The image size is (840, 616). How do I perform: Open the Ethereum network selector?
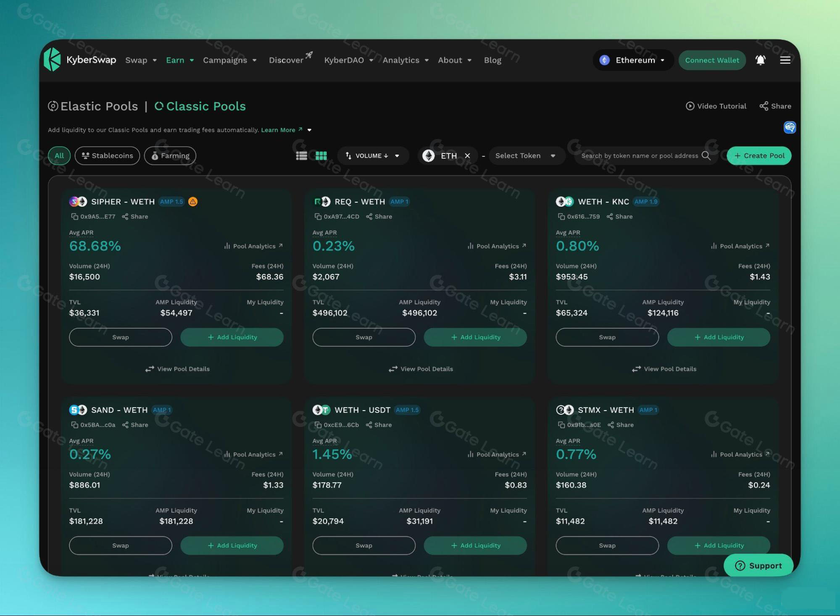click(x=633, y=60)
